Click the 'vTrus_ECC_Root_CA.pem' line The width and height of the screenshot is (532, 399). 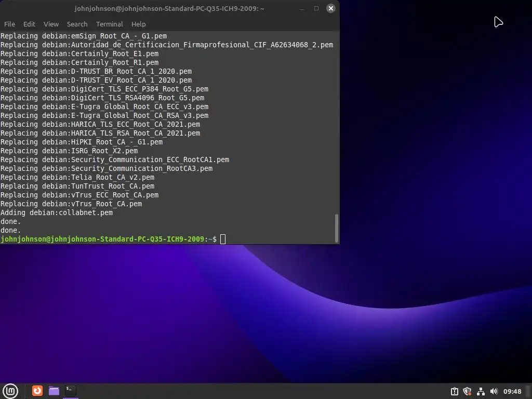tap(79, 195)
